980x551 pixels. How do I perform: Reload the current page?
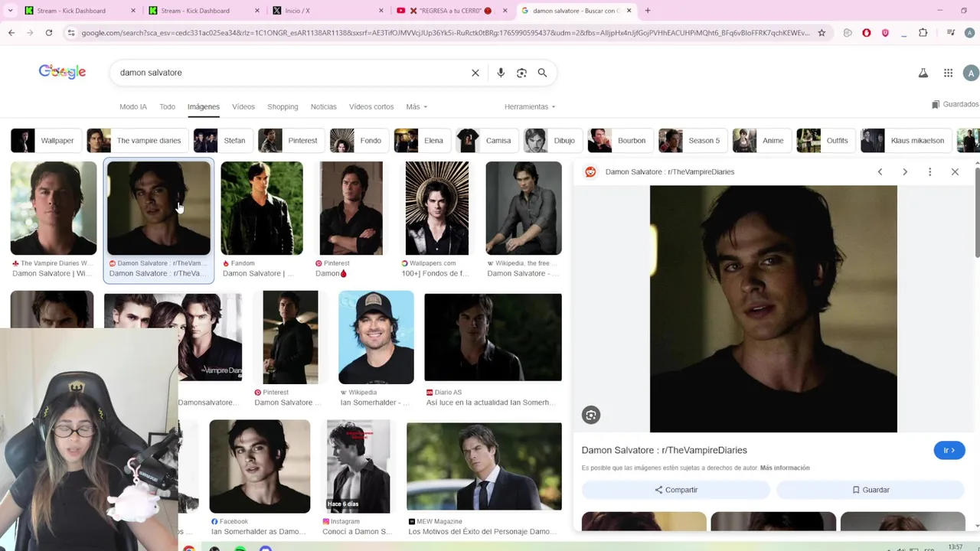49,33
